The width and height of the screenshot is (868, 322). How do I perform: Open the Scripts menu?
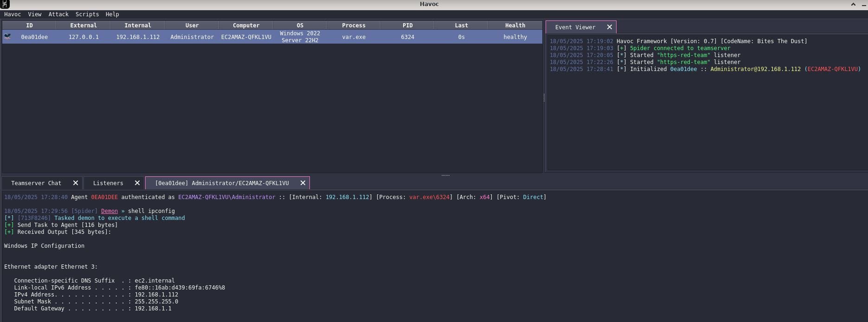click(87, 14)
